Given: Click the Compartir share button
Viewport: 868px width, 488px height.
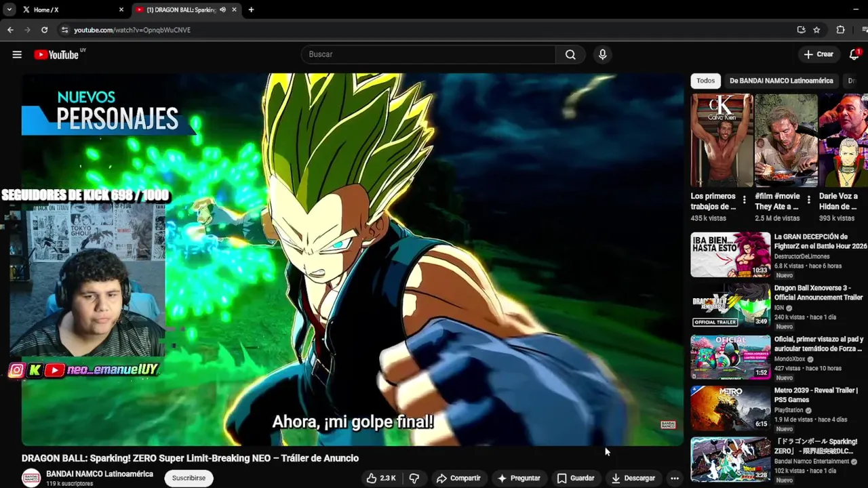Looking at the screenshot, I should pos(458,478).
